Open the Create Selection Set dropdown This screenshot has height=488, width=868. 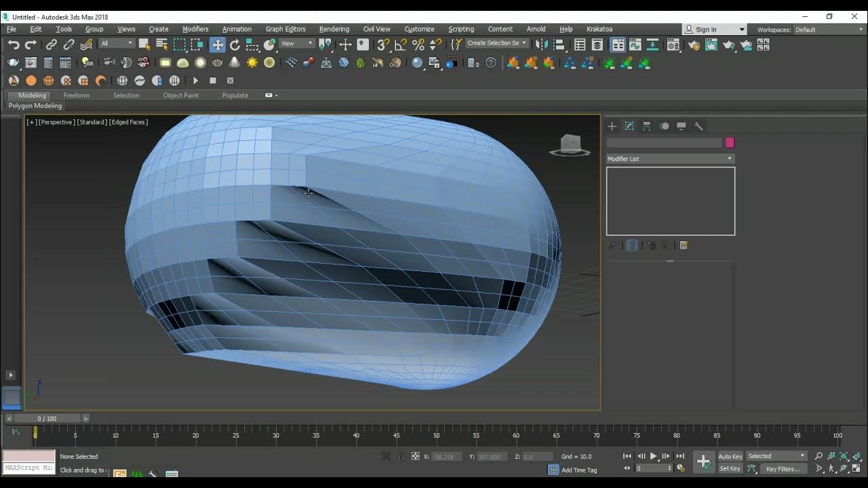[x=497, y=43]
